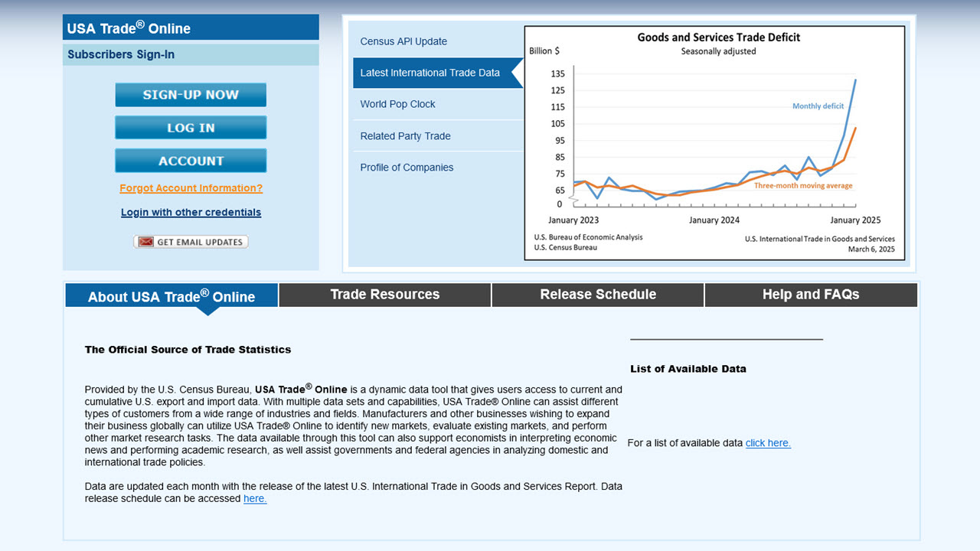Image resolution: width=980 pixels, height=551 pixels.
Task: Click the USA Trade Online header title
Action: pos(129,28)
